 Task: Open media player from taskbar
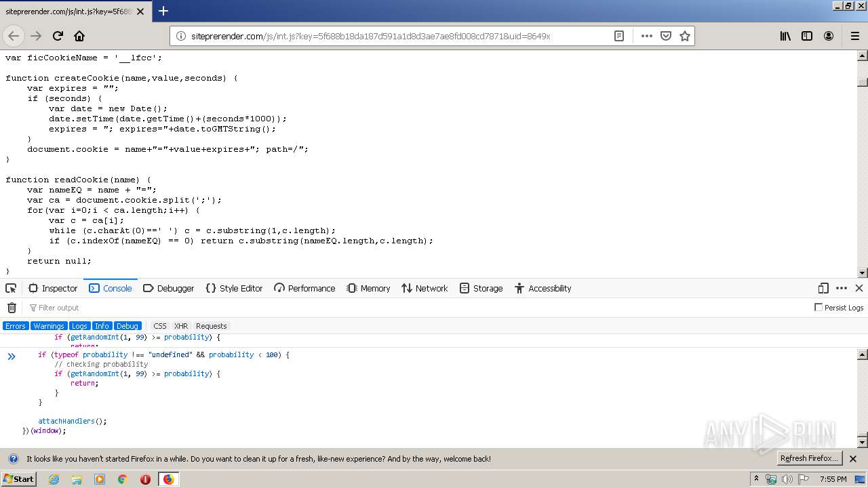[x=100, y=479]
